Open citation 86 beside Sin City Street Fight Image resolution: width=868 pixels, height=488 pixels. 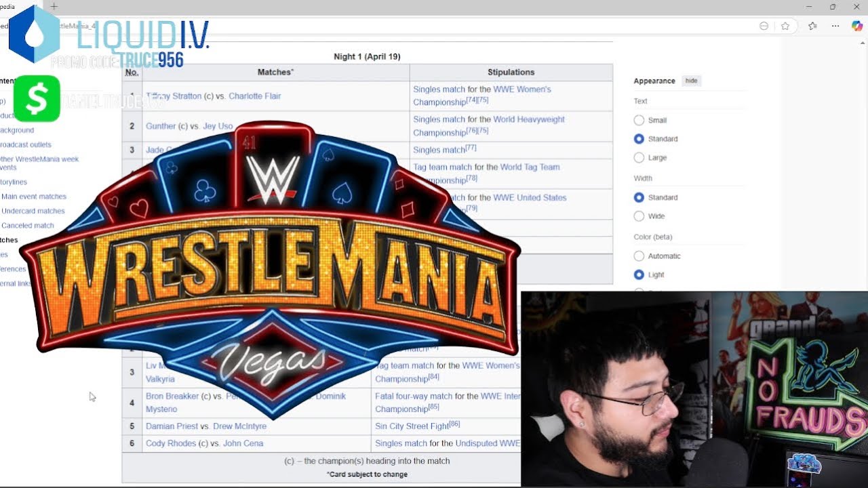[x=454, y=424]
